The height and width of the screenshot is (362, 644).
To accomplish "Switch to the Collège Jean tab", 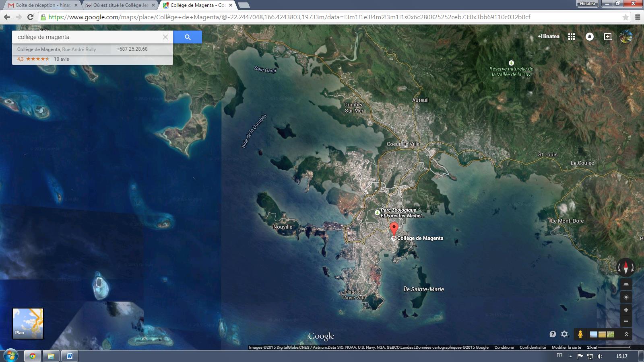I will (x=120, y=5).
